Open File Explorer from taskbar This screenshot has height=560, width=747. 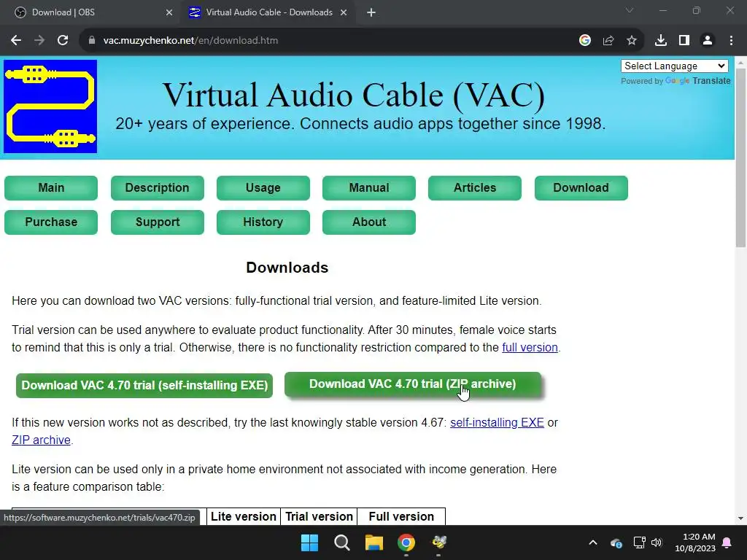374,542
